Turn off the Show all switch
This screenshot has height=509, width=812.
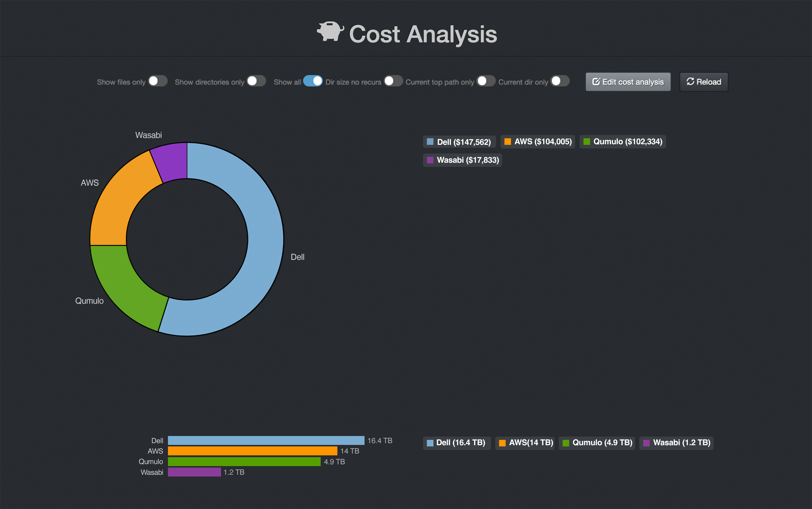coord(313,81)
